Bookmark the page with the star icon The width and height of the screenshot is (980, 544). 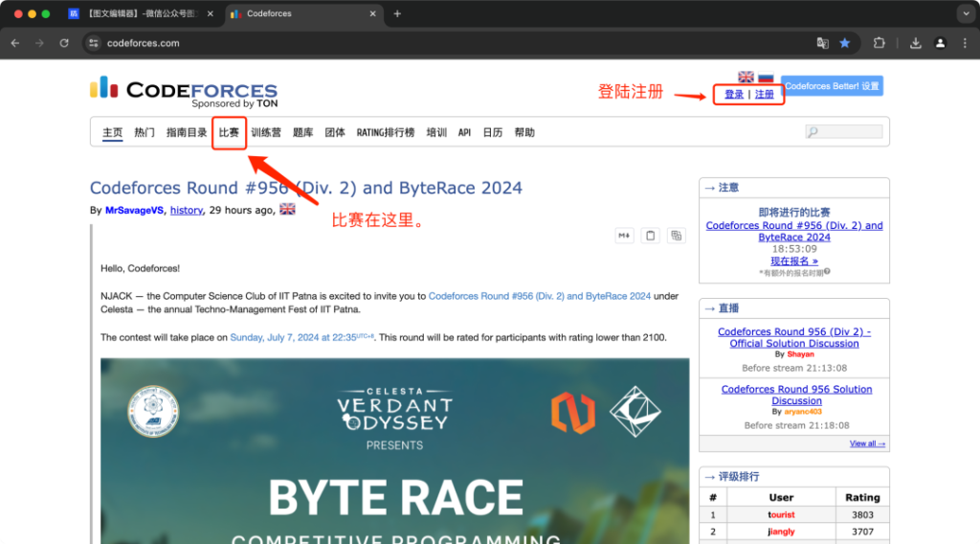coord(845,43)
